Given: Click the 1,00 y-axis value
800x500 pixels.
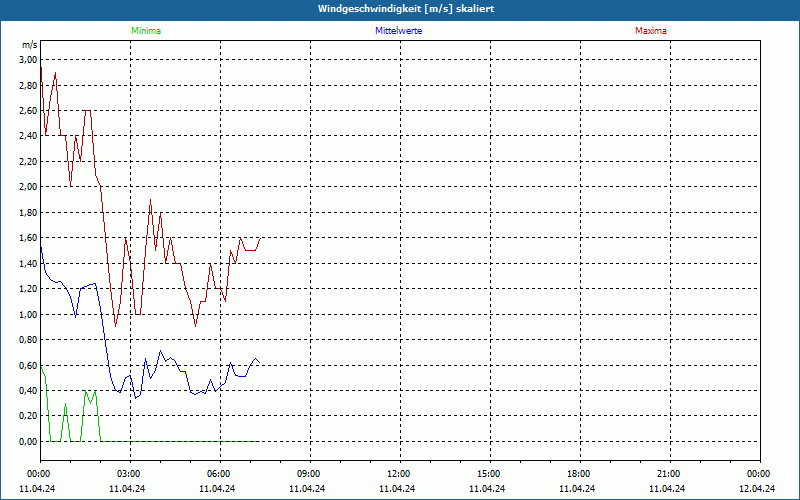Looking at the screenshot, I should click(28, 314).
